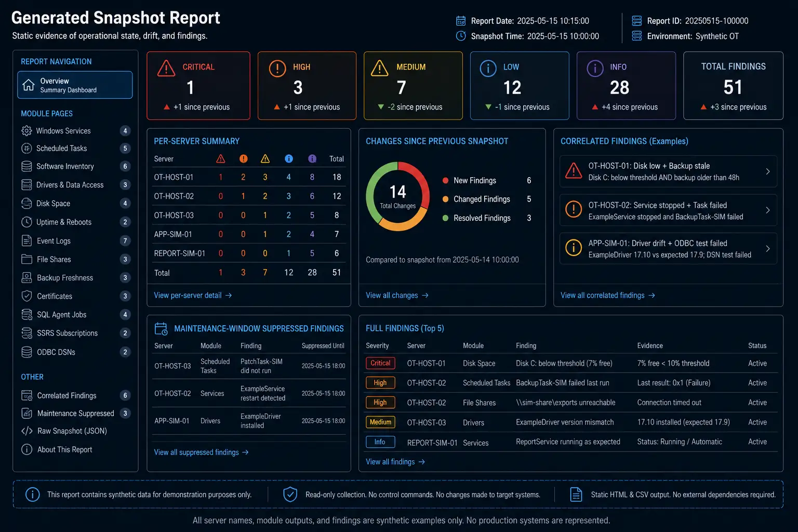
Task: Click the Last result: 0x1 (Failure) evidence
Action: (x=674, y=383)
